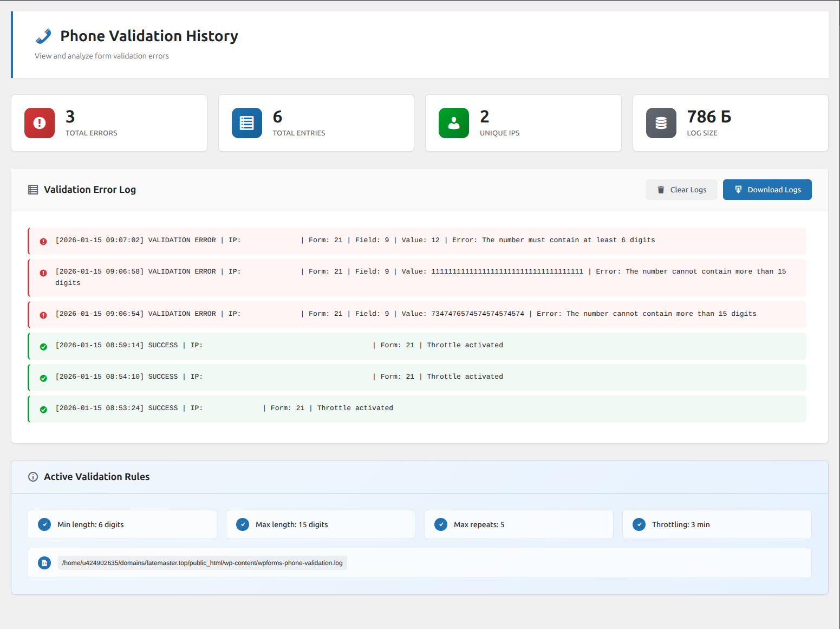
Task: Click the info icon beside Active Validation Rules
Action: pyautogui.click(x=33, y=477)
